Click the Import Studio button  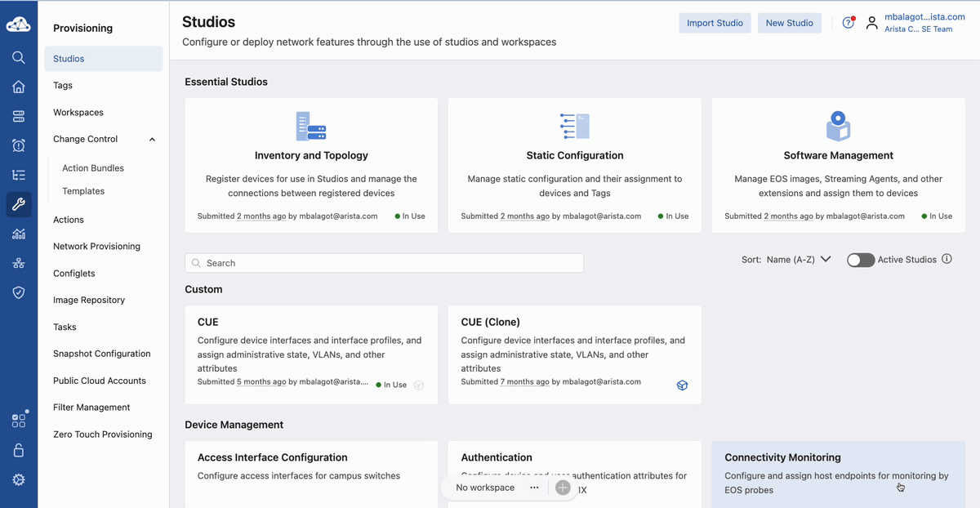715,23
